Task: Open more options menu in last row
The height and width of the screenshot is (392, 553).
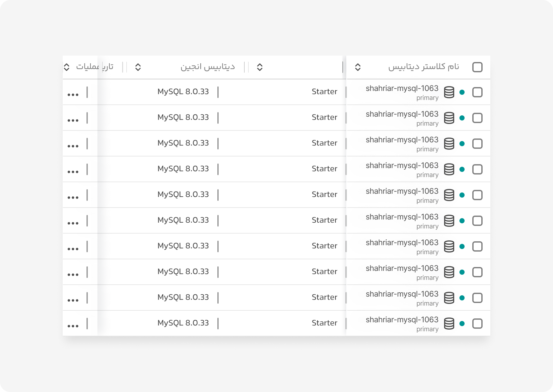Action: coord(73,326)
